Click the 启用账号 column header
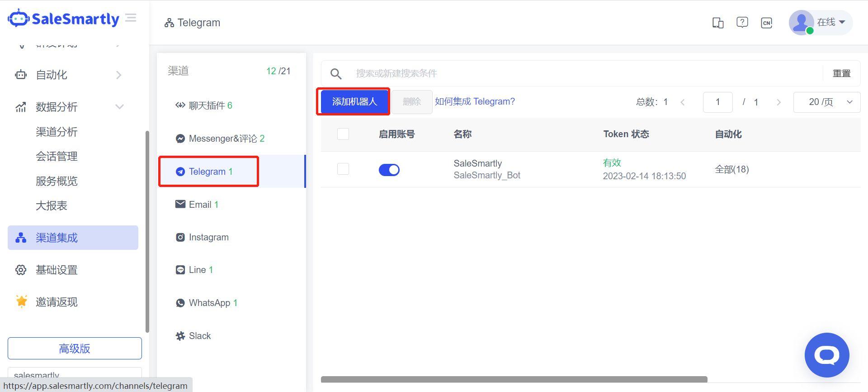 397,134
